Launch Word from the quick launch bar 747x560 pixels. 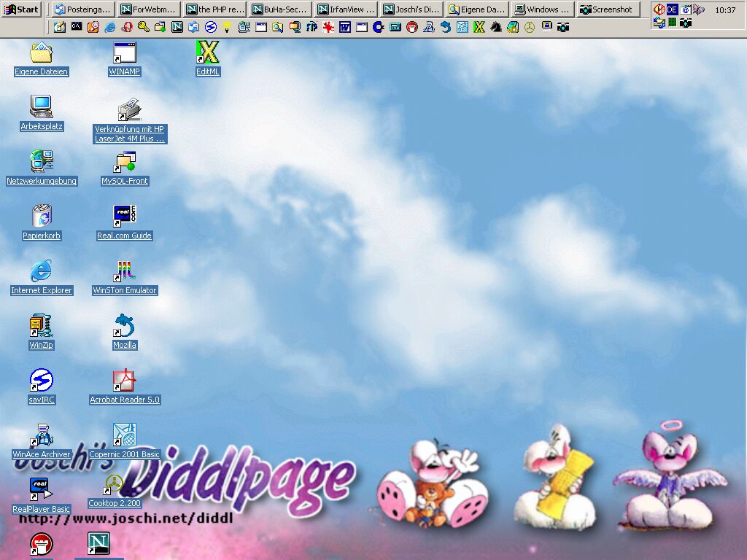pyautogui.click(x=345, y=27)
